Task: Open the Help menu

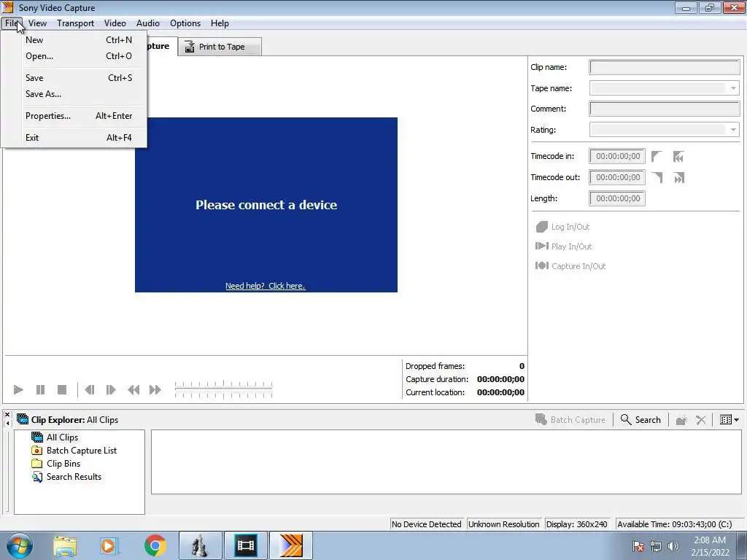Action: [220, 23]
